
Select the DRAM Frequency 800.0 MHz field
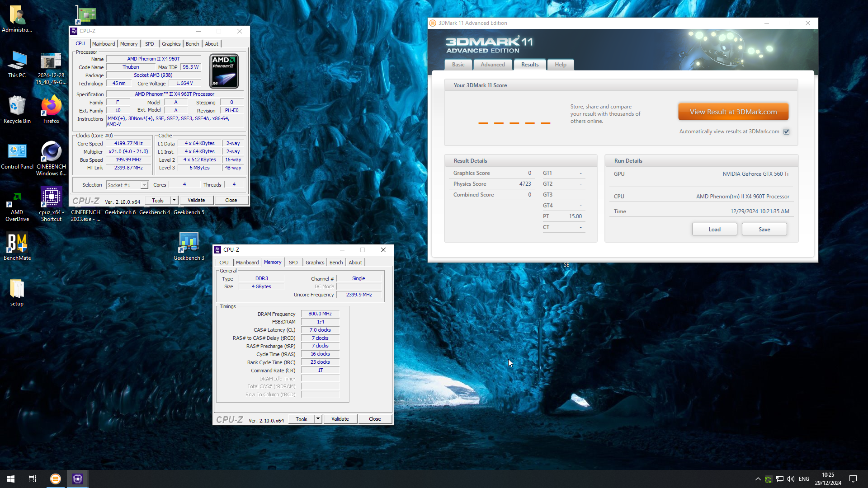(x=320, y=314)
